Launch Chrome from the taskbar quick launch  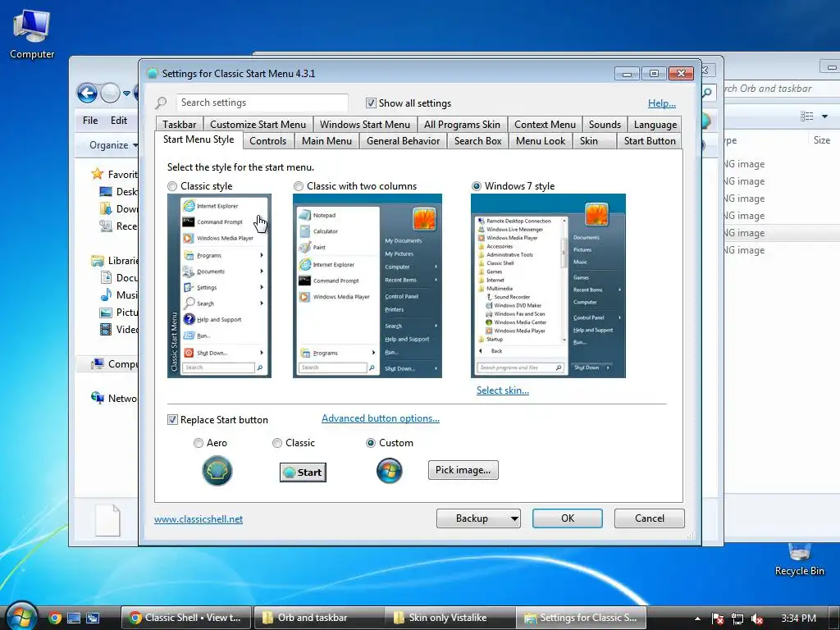[55, 618]
